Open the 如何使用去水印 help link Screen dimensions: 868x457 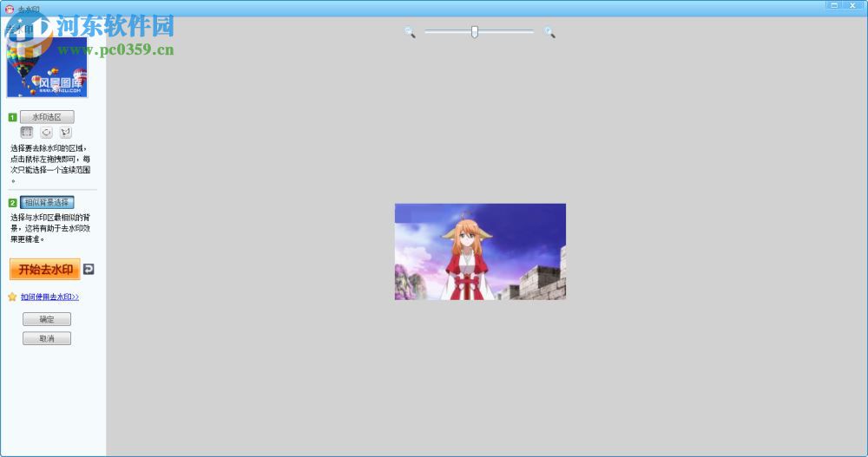click(49, 297)
